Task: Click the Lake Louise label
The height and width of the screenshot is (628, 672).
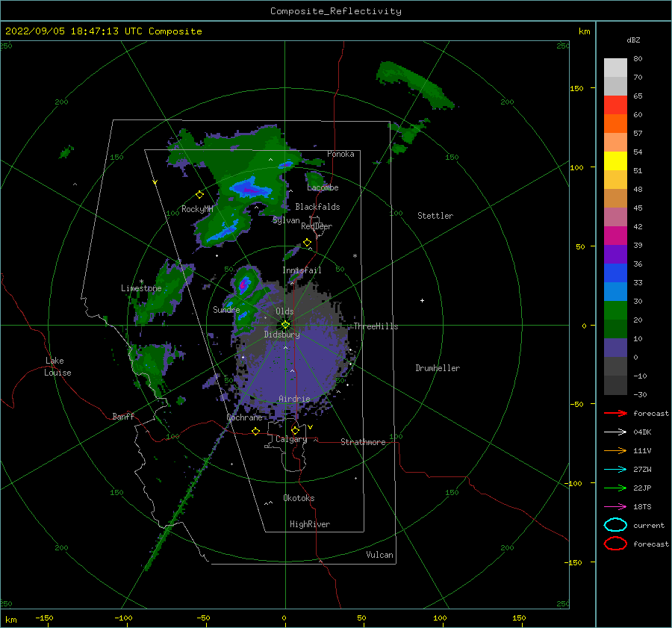Action: pyautogui.click(x=57, y=367)
